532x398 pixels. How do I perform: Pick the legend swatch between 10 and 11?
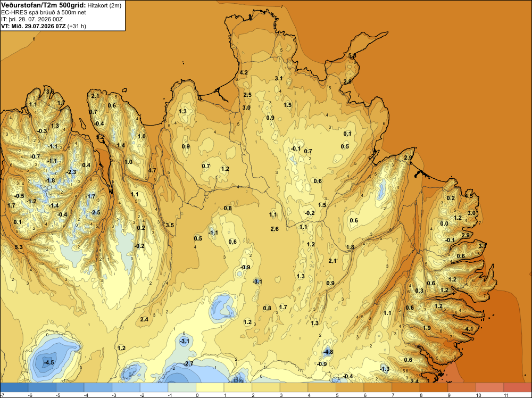(x=489, y=387)
